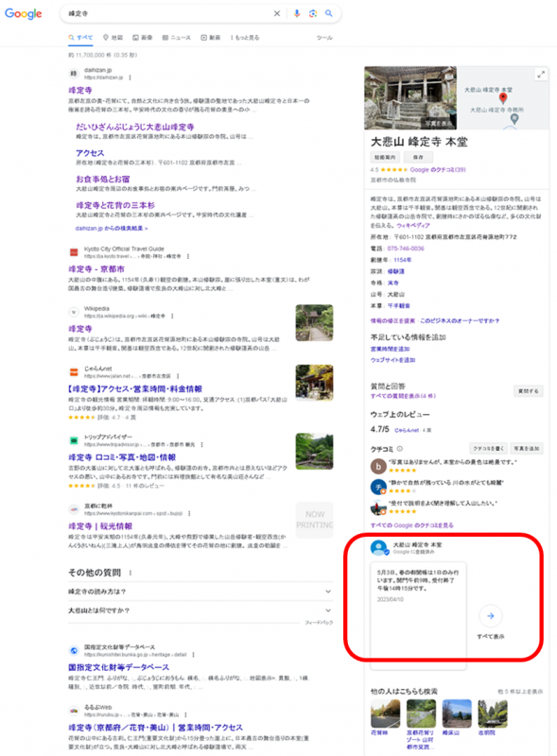Image resolution: width=557 pixels, height=756 pixels.
Task: Open the じゃらんnet 峰定寺 access result
Action: pos(135,388)
